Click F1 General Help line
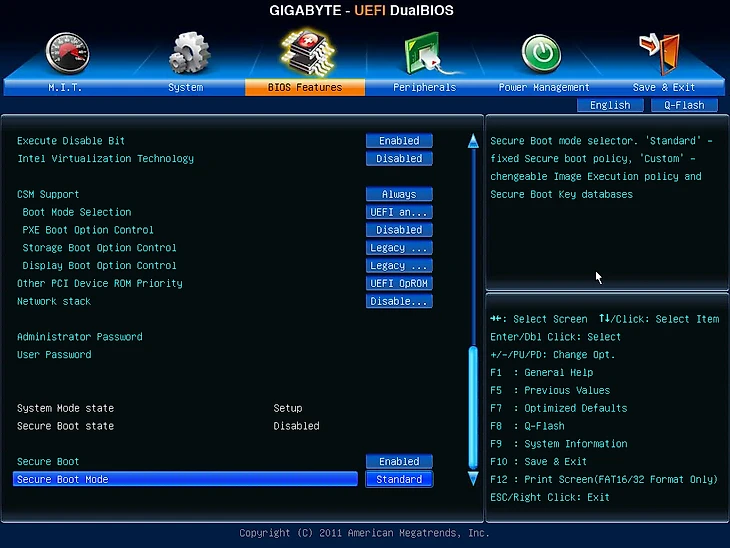The height and width of the screenshot is (548, 730). point(541,372)
